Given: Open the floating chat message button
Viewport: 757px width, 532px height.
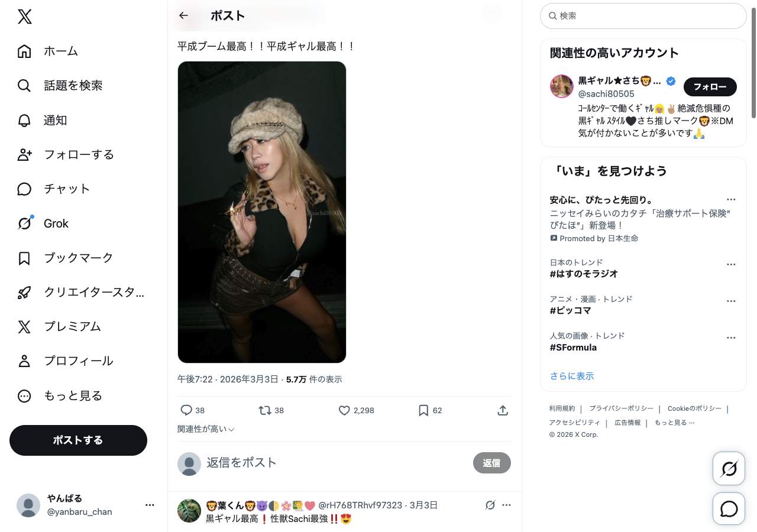Looking at the screenshot, I should pyautogui.click(x=729, y=509).
